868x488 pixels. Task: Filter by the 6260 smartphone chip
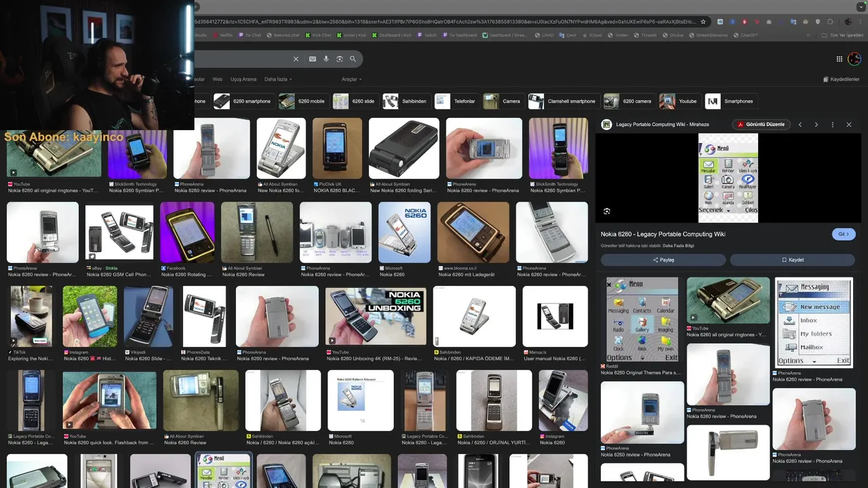tap(243, 101)
